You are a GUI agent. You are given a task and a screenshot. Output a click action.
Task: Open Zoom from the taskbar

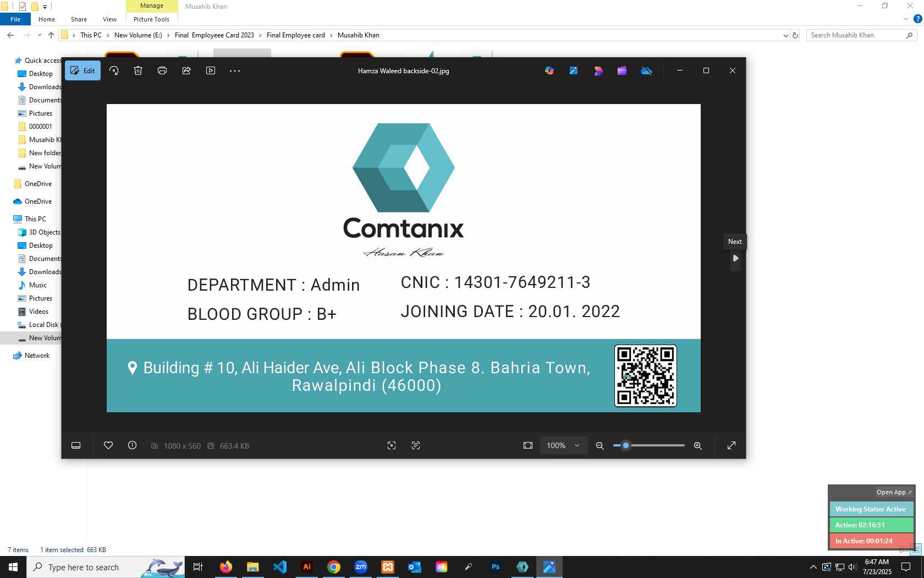(361, 567)
